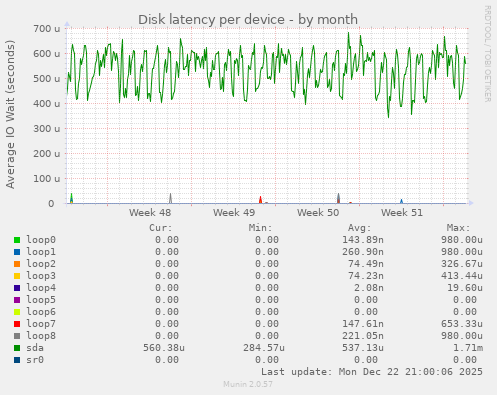497x395 pixels.
Task: Click sda current value 560.38u
Action: point(164,348)
